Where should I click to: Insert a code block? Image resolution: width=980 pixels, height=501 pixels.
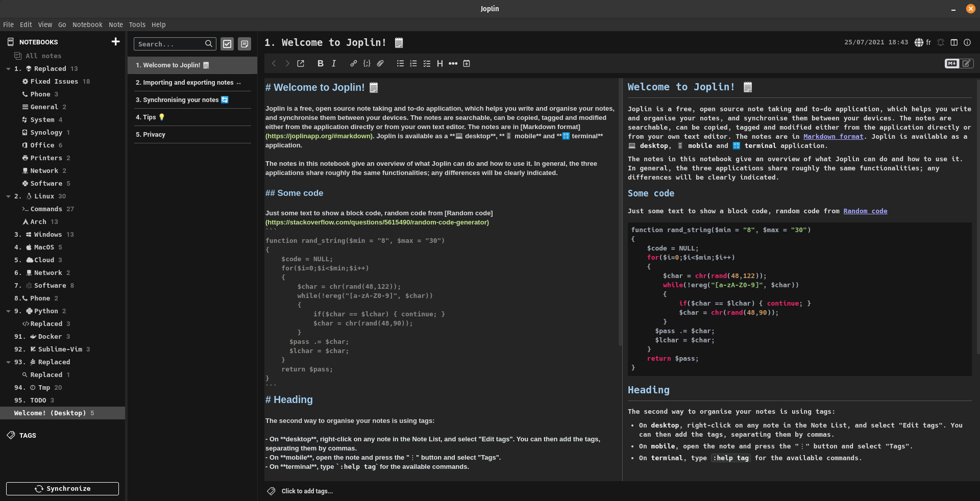pyautogui.click(x=366, y=63)
